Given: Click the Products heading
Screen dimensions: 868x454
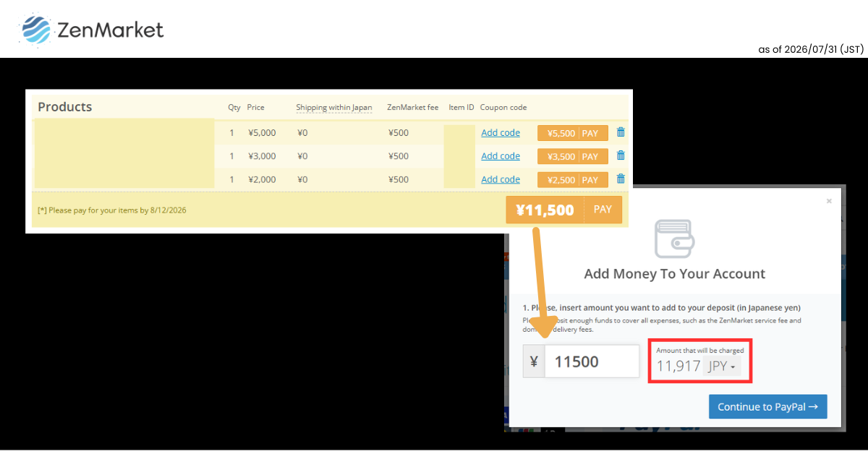Looking at the screenshot, I should [65, 107].
